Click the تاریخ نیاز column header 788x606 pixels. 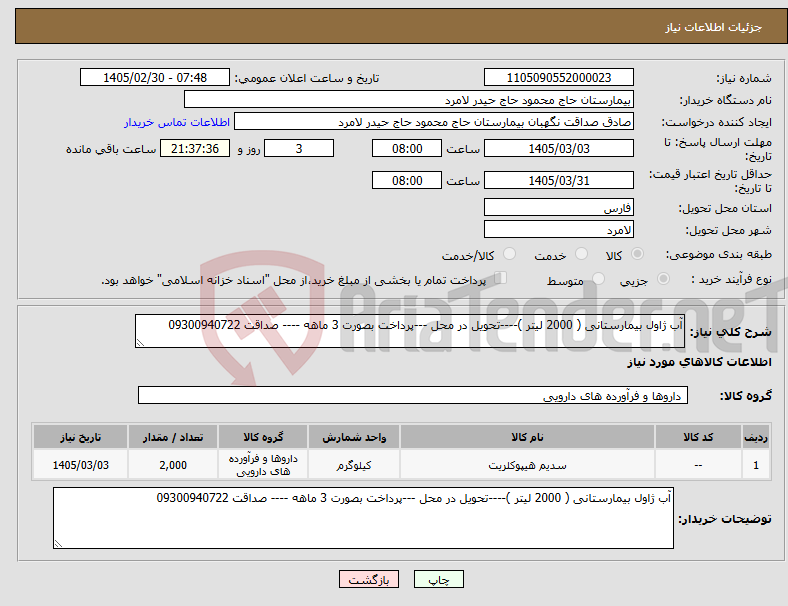[80, 437]
